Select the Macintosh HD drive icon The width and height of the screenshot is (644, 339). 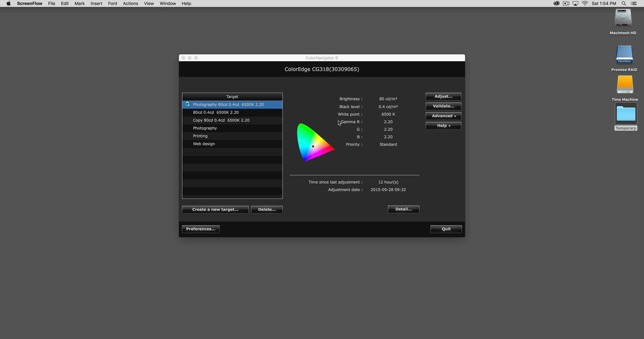coord(623,18)
